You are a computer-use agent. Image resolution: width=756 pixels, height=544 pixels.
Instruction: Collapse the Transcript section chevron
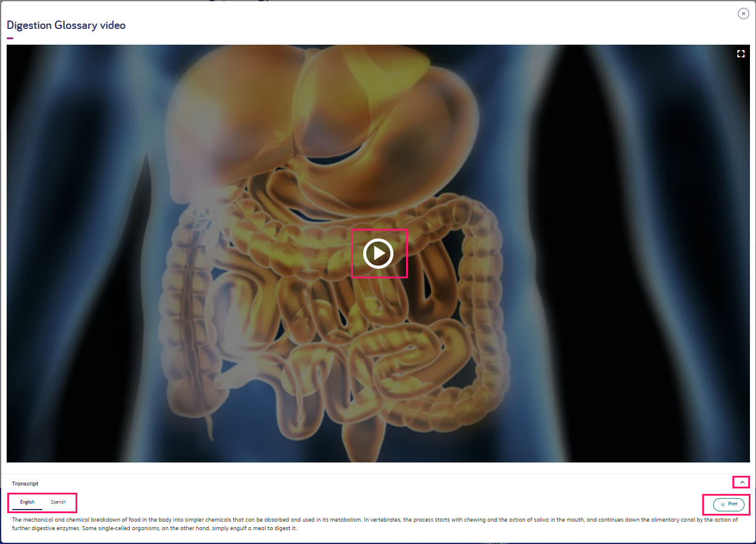742,482
